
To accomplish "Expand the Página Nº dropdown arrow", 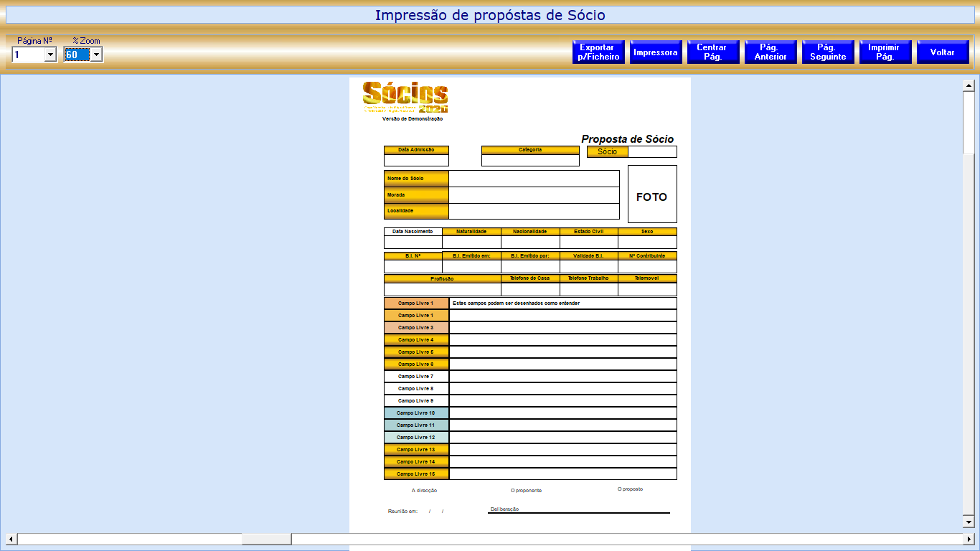I will 50,55.
